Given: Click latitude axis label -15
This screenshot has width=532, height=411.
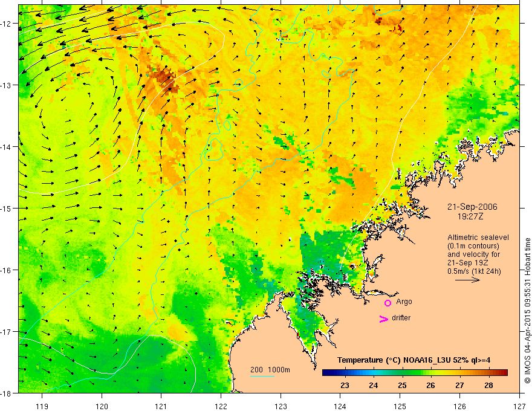Looking at the screenshot, I should pos(6,208).
